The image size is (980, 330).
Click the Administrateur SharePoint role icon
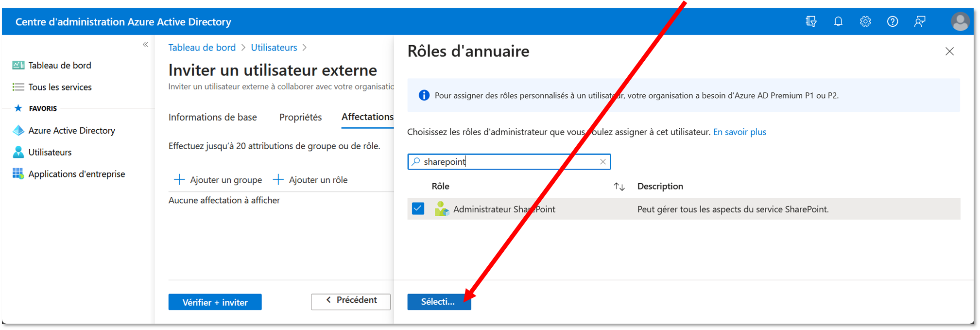[x=442, y=209]
